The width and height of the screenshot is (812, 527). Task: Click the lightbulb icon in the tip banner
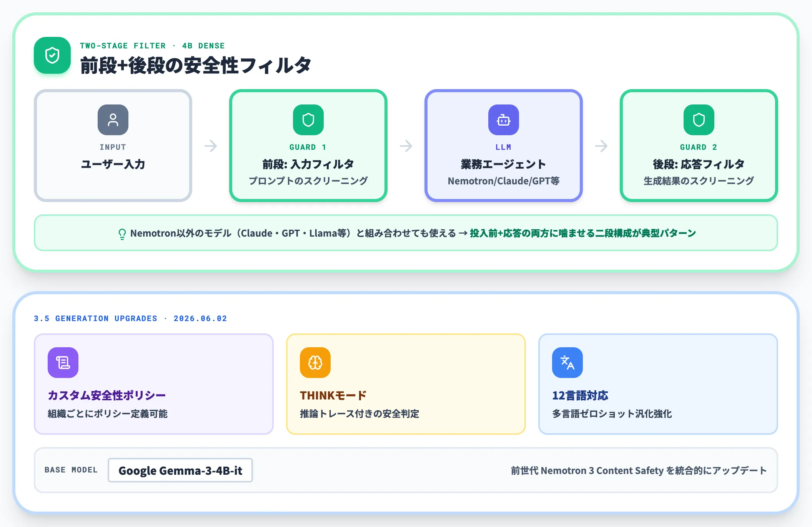(x=122, y=234)
